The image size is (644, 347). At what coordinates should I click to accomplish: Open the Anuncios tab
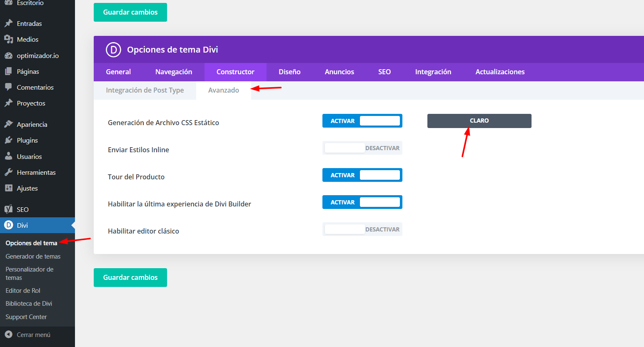tap(339, 72)
